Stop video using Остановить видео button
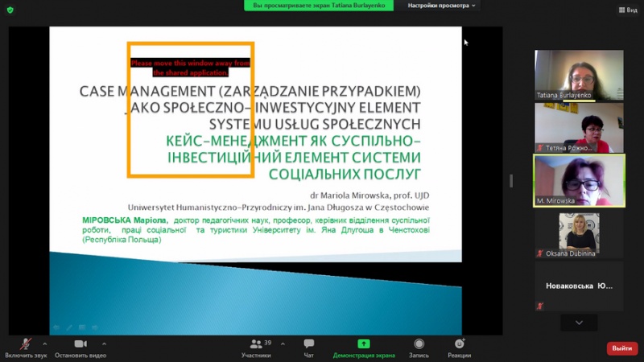This screenshot has width=644, height=362. (x=80, y=347)
